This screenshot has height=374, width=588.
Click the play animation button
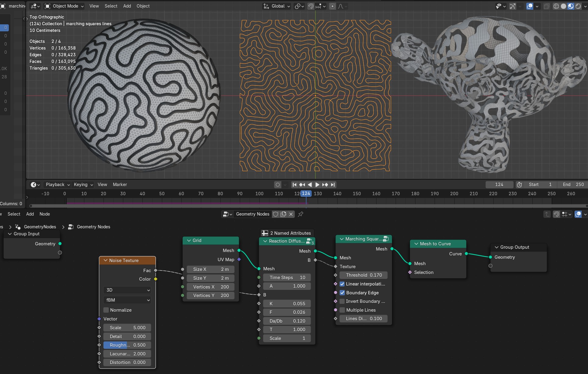[317, 185]
